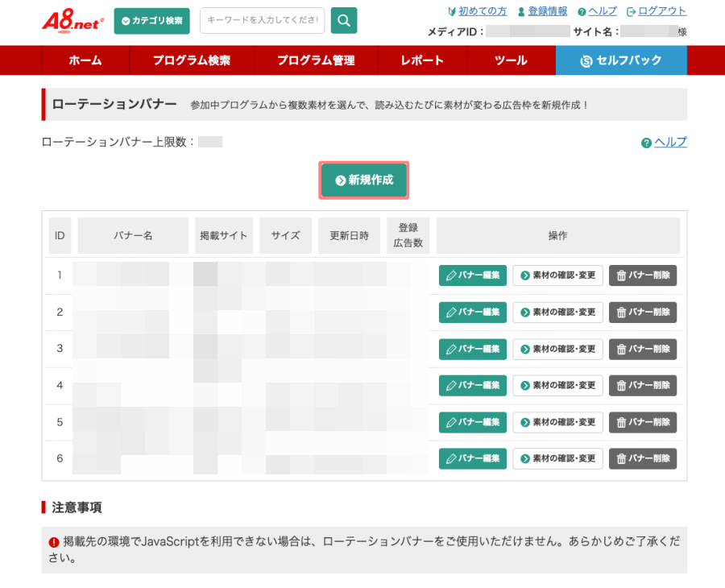
Task: Open the プログラム管理 menu tab
Action: (315, 60)
